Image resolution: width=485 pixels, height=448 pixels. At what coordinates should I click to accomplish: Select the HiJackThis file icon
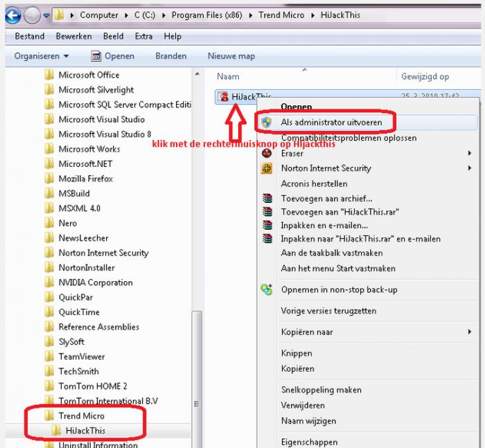[x=223, y=97]
